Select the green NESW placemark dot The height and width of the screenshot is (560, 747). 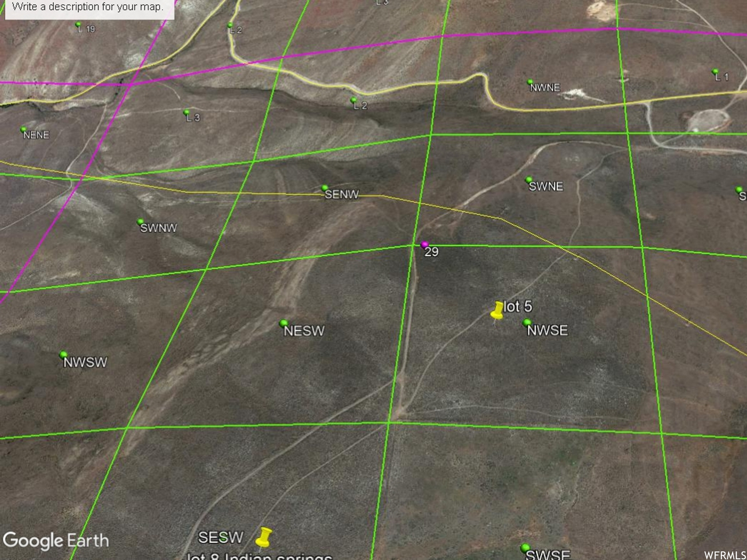[x=283, y=323]
